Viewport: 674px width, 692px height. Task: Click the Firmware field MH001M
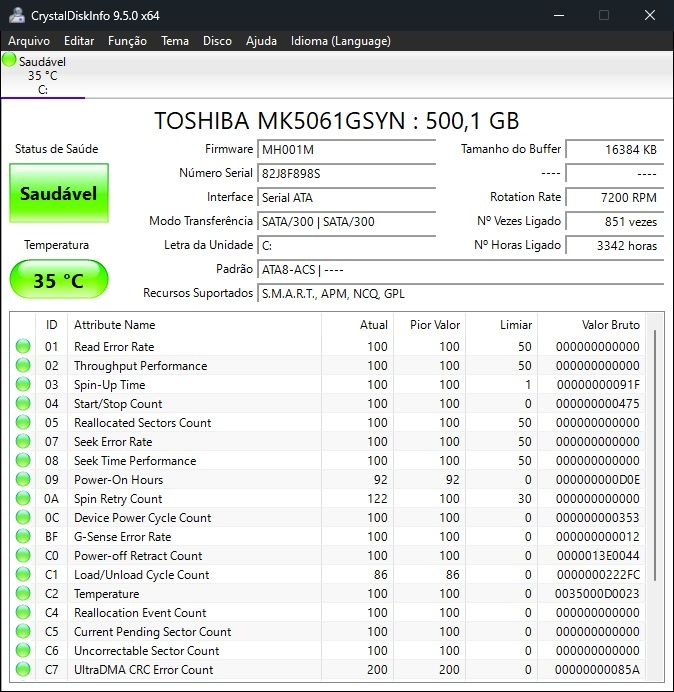tap(346, 149)
